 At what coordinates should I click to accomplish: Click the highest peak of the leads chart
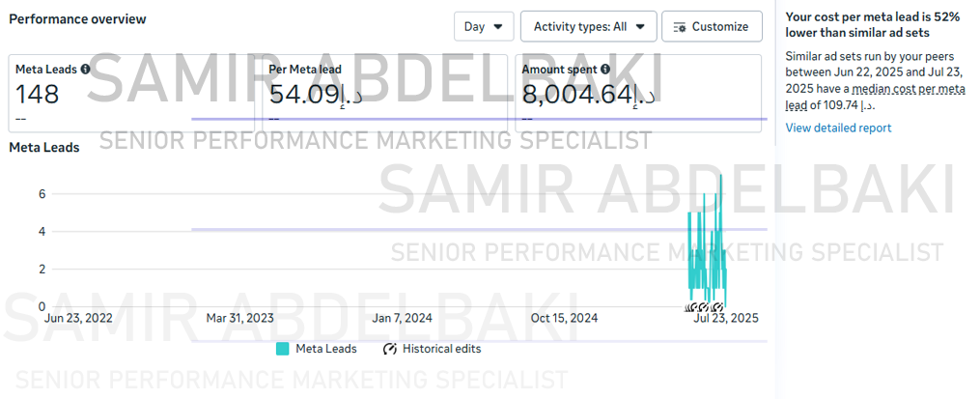pos(720,177)
